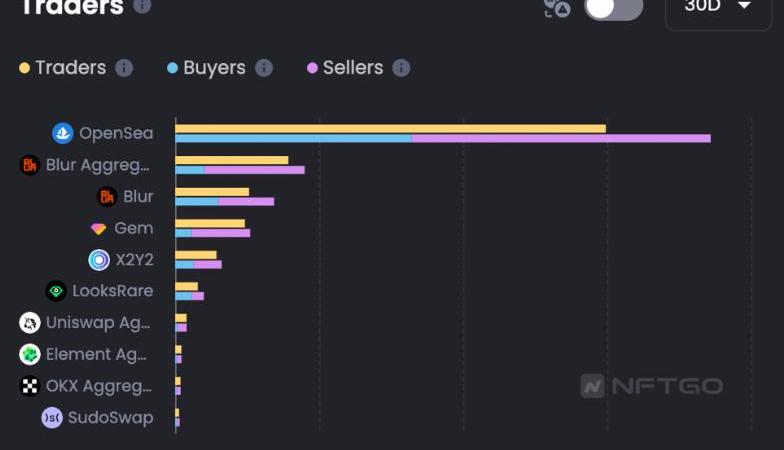Viewport: 784px width, 450px height.
Task: Select the Gem row label
Action: tap(134, 228)
